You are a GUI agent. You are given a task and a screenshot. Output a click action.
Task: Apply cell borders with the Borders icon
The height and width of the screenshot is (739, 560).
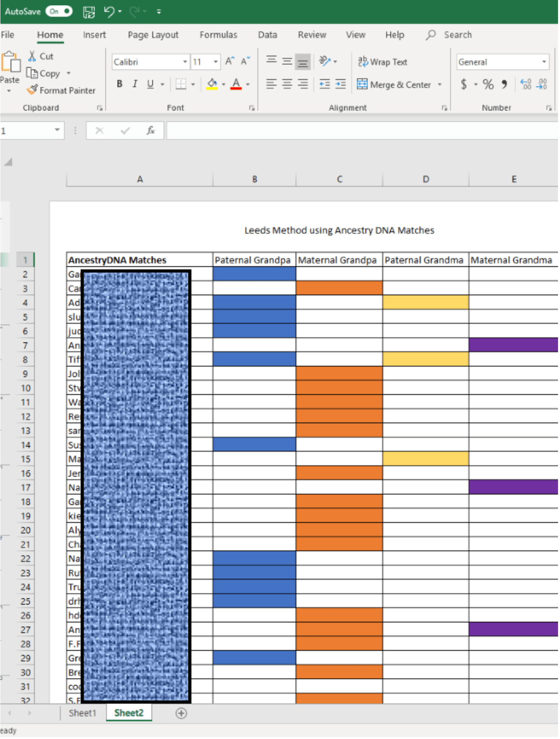pos(181,84)
